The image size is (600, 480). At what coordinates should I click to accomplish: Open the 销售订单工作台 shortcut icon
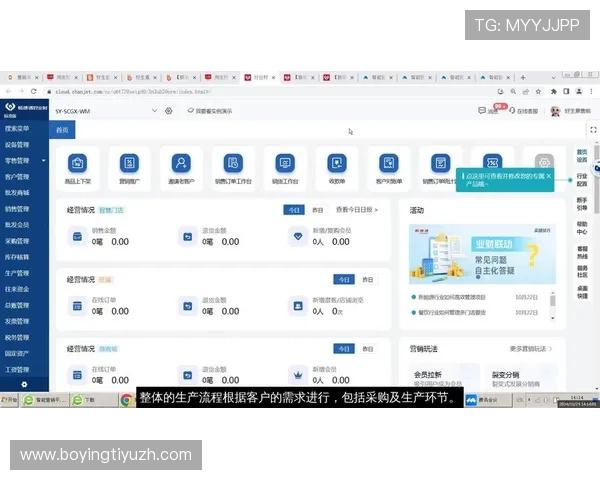(233, 163)
